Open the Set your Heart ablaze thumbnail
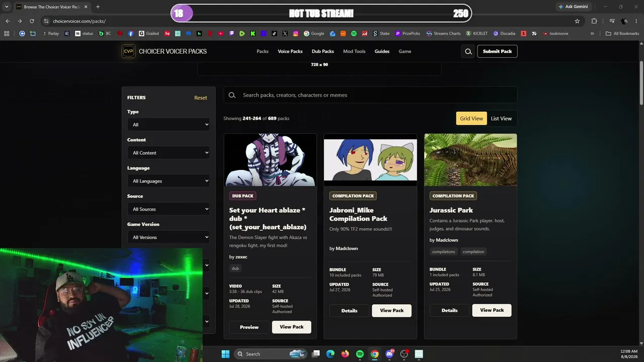The width and height of the screenshot is (644, 362). (x=270, y=160)
